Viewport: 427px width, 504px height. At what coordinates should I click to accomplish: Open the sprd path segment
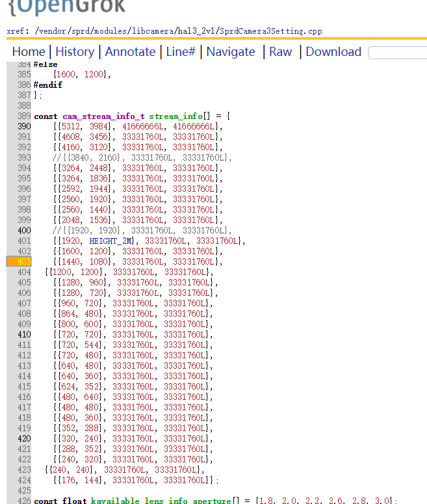point(81,31)
